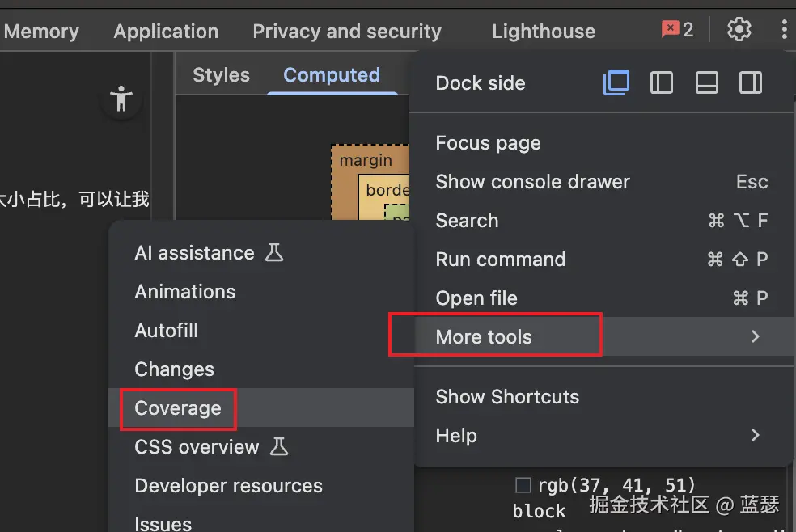
Task: Undock DevTools into separate window
Action: (x=616, y=82)
